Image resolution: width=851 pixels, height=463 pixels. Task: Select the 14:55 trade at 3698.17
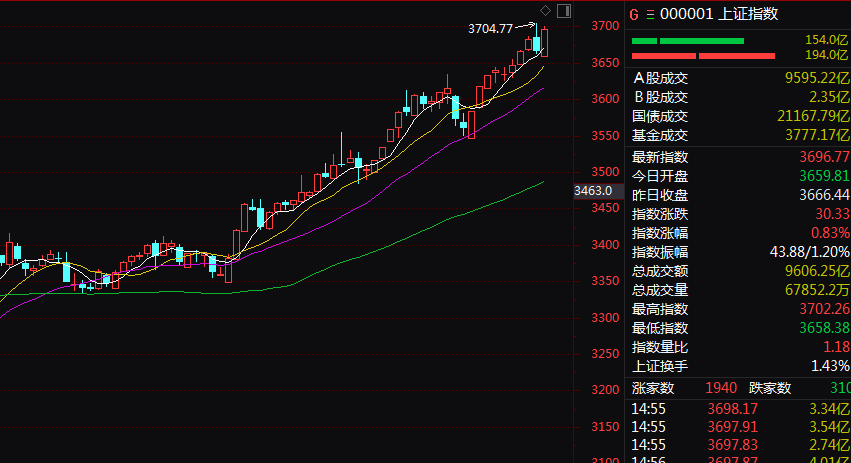coord(740,408)
